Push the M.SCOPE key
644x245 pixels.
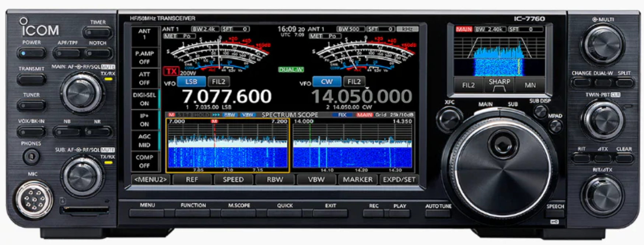[239, 213]
